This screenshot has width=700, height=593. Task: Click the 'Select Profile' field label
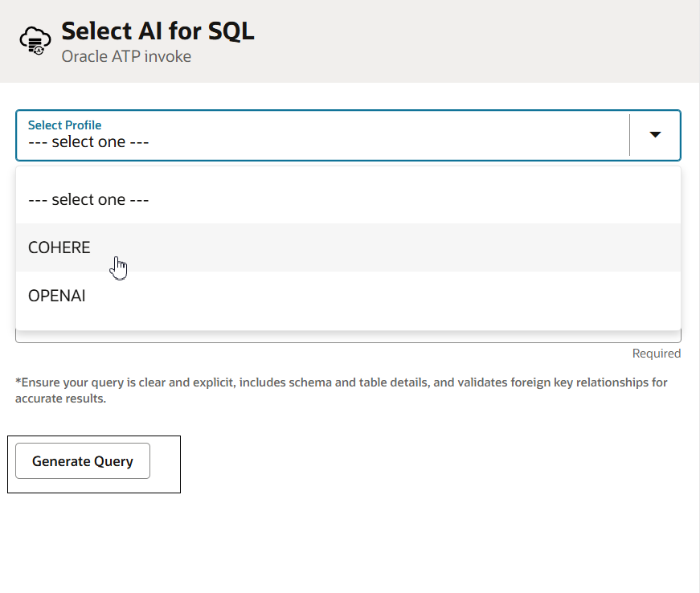(x=65, y=125)
